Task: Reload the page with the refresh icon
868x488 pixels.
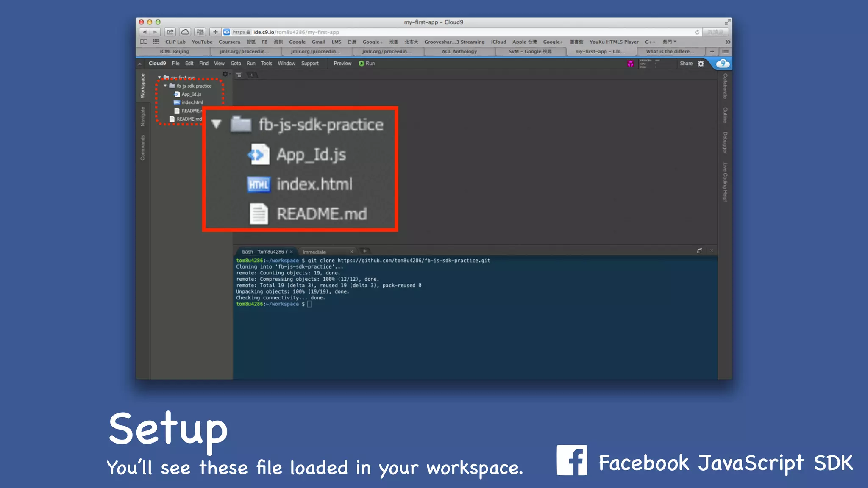Action: coord(697,32)
